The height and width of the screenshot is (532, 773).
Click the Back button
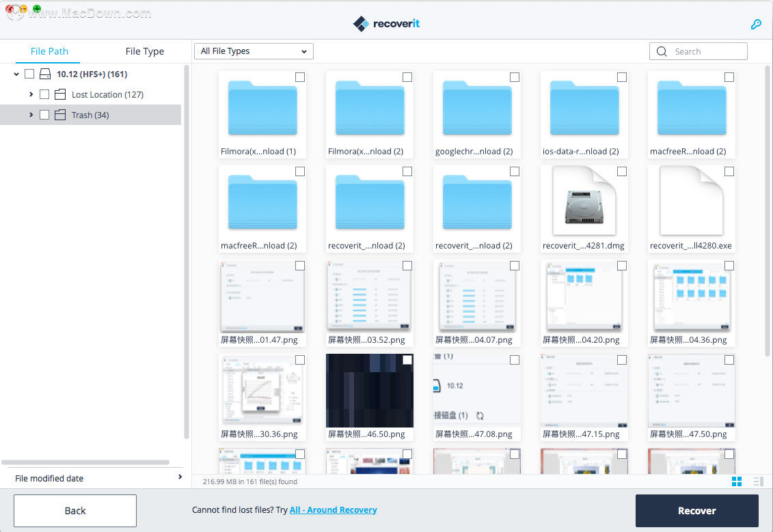coord(75,511)
